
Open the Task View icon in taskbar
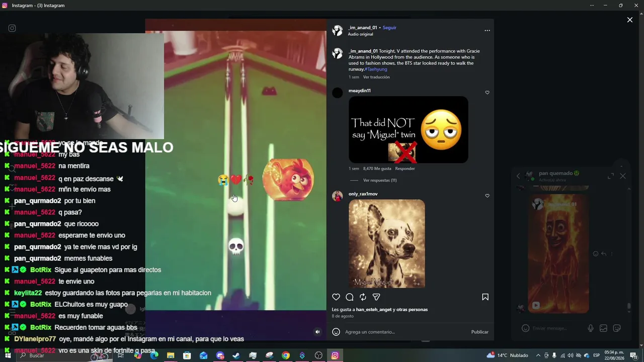(121, 355)
